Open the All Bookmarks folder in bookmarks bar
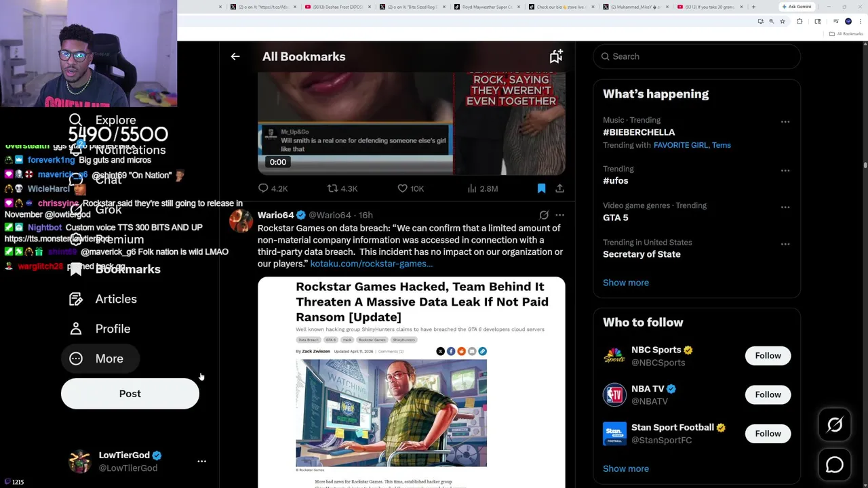 coord(847,34)
